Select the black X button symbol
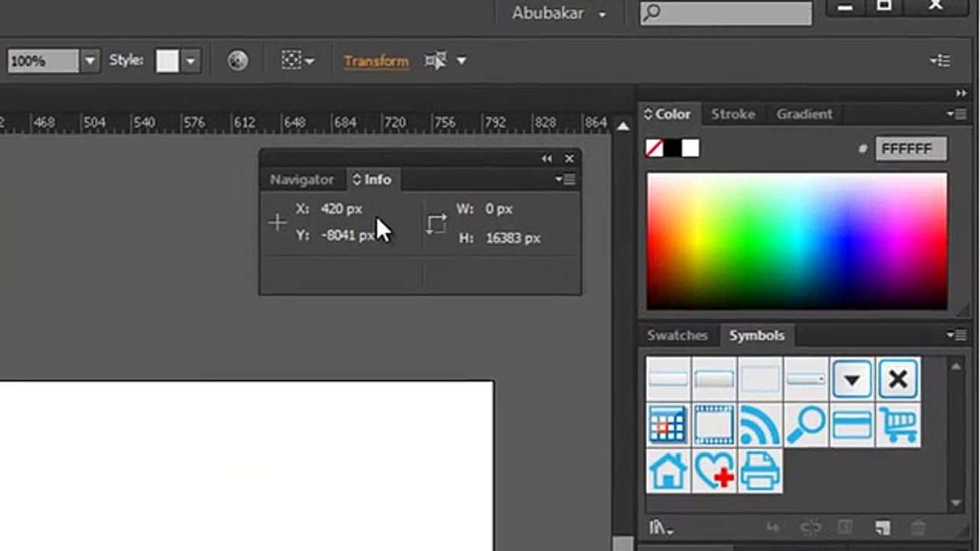 [897, 379]
